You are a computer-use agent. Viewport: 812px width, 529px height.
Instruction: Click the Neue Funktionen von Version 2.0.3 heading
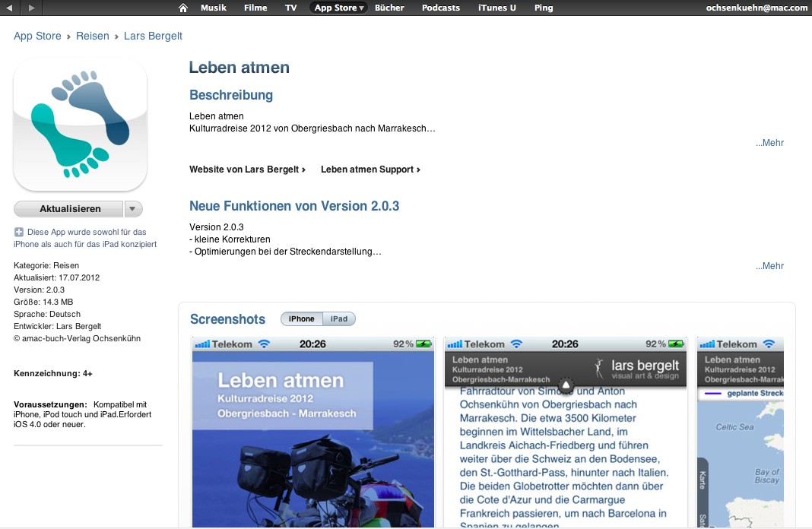(294, 205)
